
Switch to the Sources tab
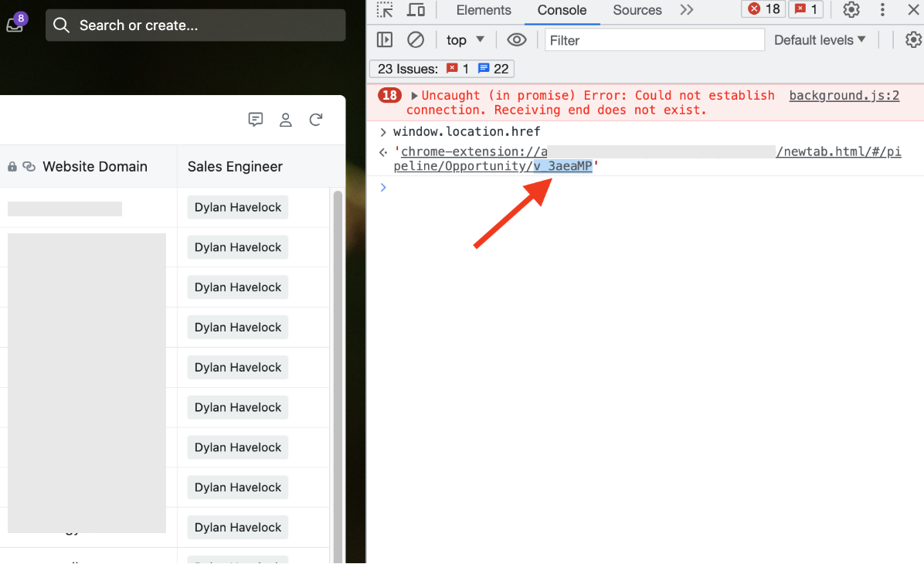click(x=637, y=11)
